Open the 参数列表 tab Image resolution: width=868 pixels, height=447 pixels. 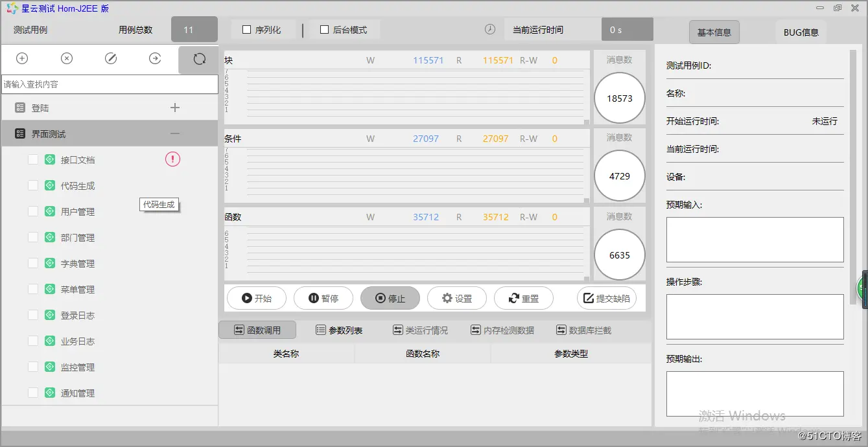(339, 330)
